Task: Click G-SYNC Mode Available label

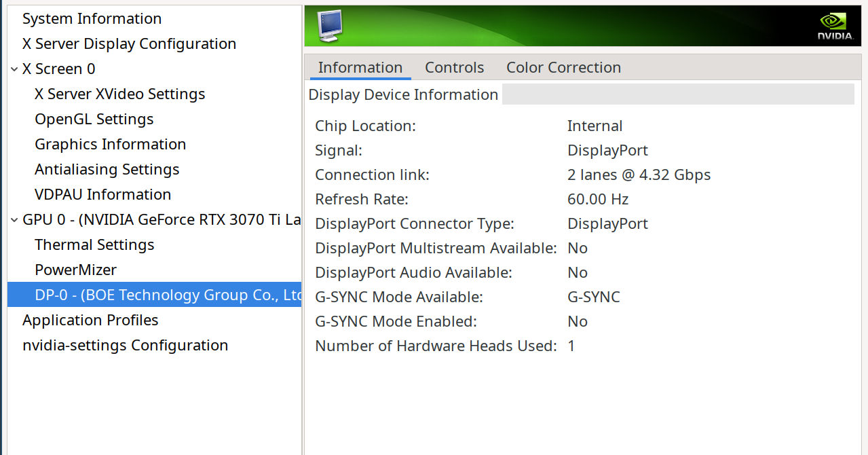Action: tap(399, 297)
